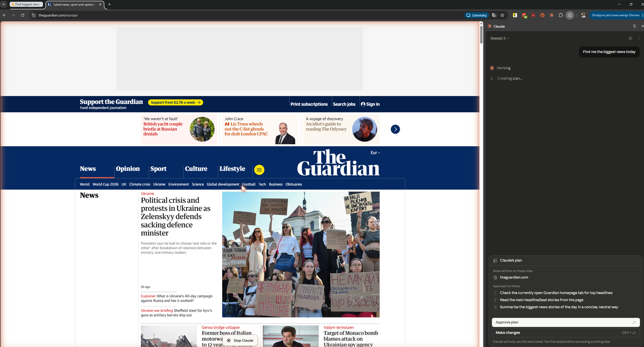The width and height of the screenshot is (644, 347).
Task: Select the Sport section tab
Action: [x=158, y=169]
